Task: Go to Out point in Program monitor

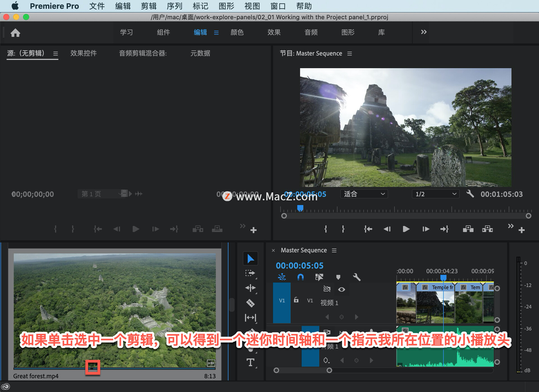Action: (x=444, y=229)
